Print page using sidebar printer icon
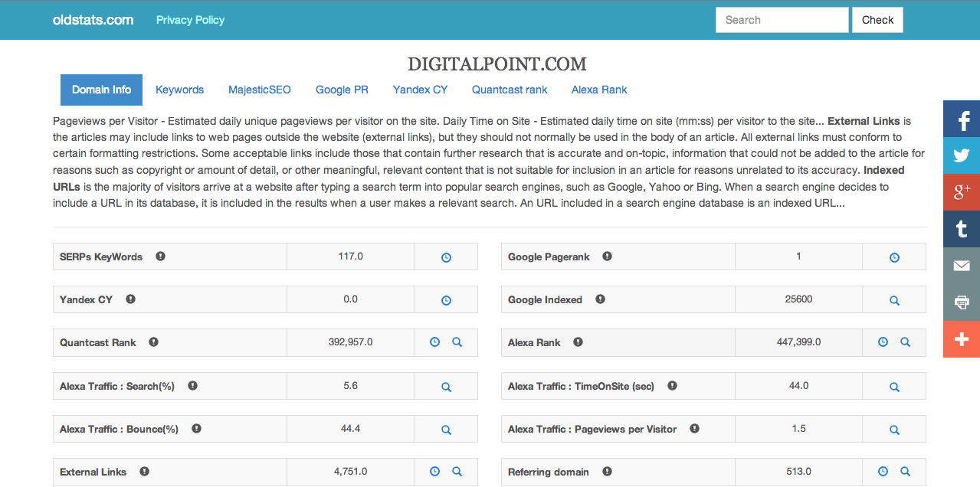 pyautogui.click(x=962, y=302)
